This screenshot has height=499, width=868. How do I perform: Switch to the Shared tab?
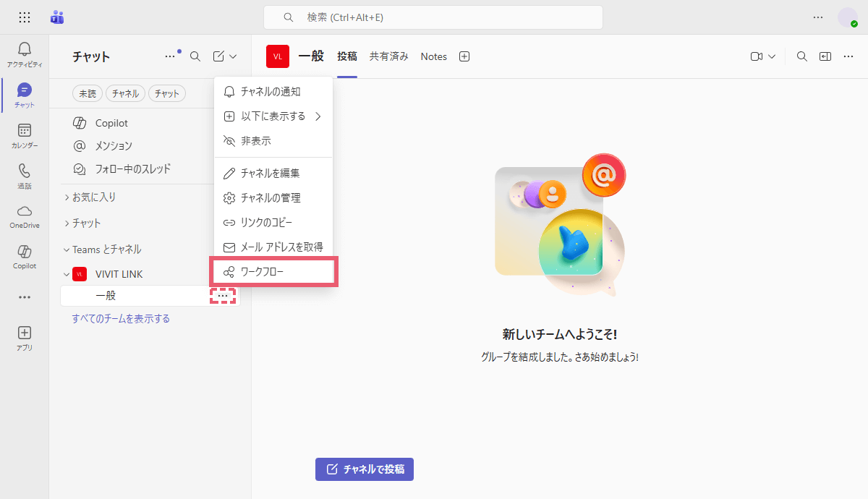click(x=389, y=56)
